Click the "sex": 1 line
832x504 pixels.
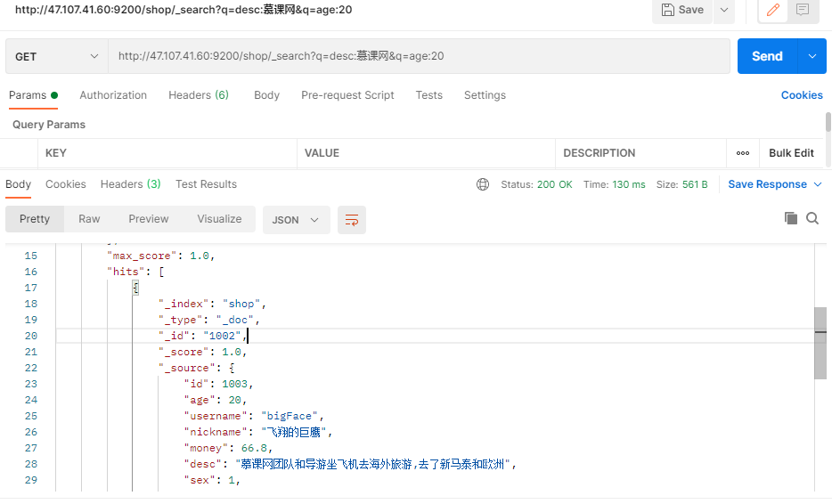212,480
